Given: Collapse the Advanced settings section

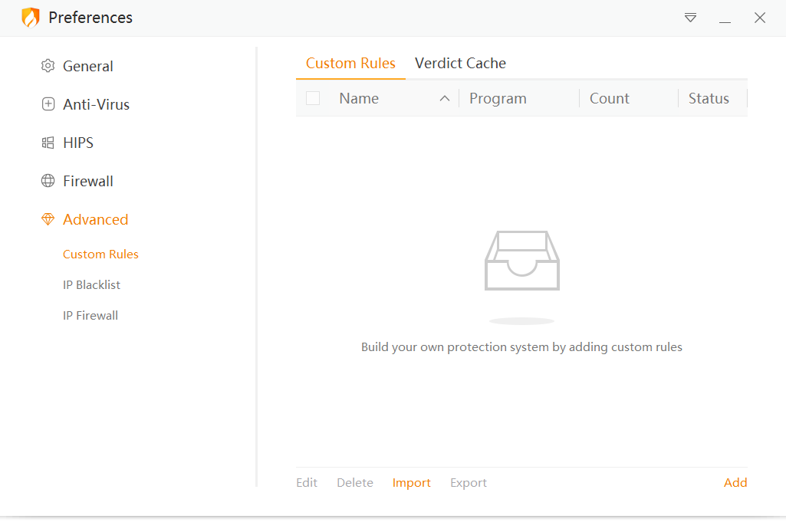Looking at the screenshot, I should pos(95,219).
